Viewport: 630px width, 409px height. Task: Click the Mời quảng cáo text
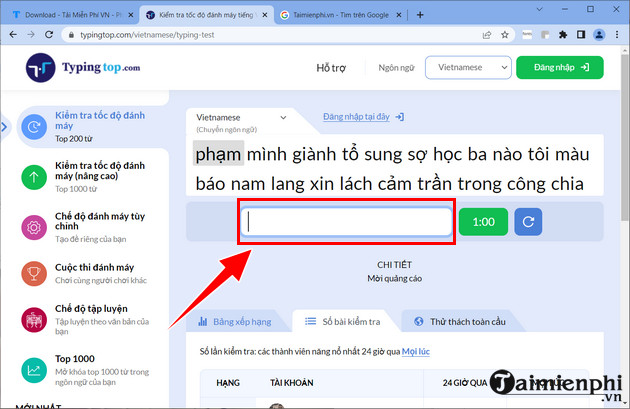(x=394, y=278)
